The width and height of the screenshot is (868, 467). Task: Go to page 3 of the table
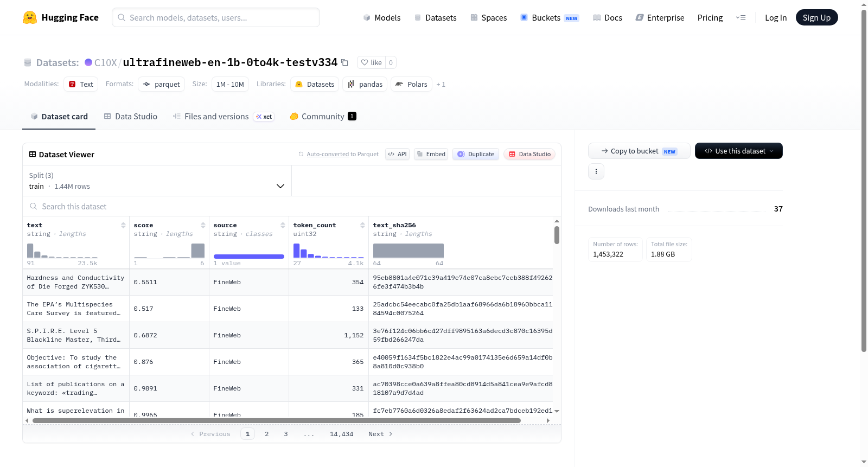point(286,434)
